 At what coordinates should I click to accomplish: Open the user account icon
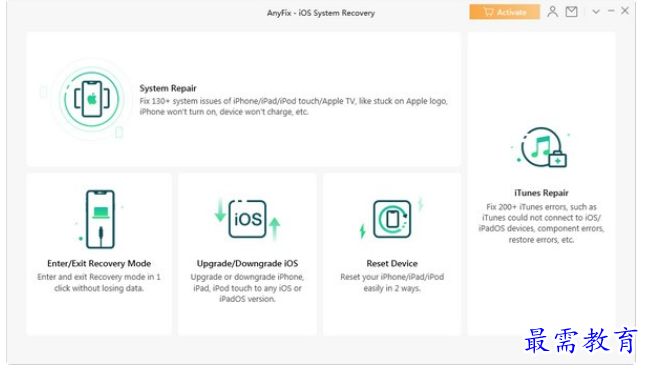[x=552, y=12]
